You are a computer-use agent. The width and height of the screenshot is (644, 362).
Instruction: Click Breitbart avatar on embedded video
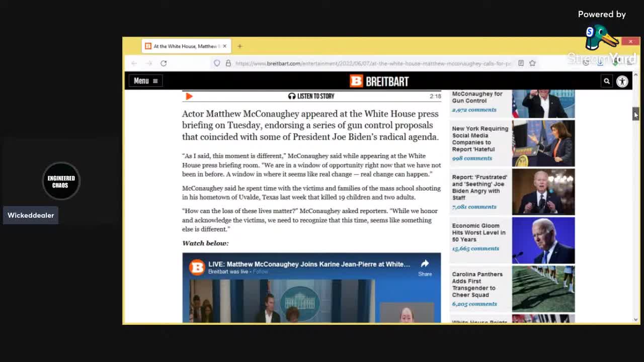[x=197, y=267]
